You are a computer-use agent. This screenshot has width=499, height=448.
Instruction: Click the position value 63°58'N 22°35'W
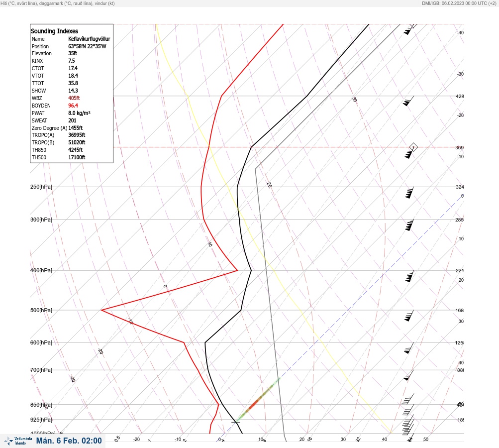[x=87, y=46]
